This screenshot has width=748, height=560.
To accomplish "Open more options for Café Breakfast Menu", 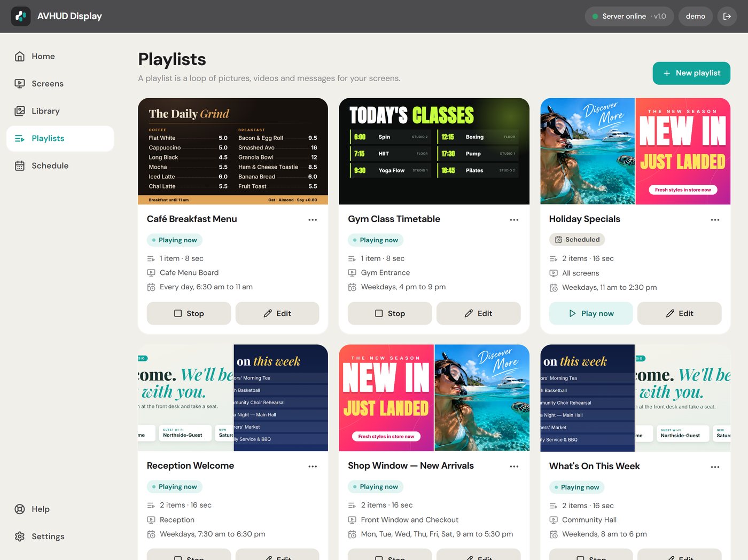I will coord(313,219).
